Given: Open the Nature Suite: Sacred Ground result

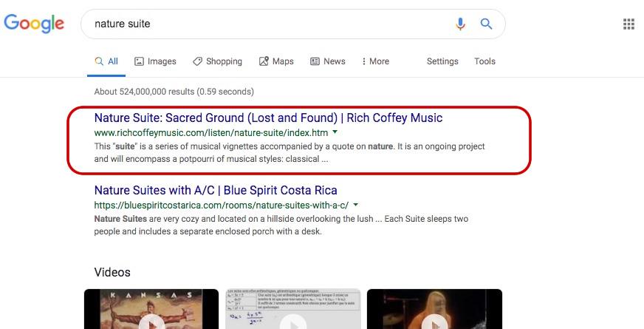Looking at the screenshot, I should click(268, 118).
